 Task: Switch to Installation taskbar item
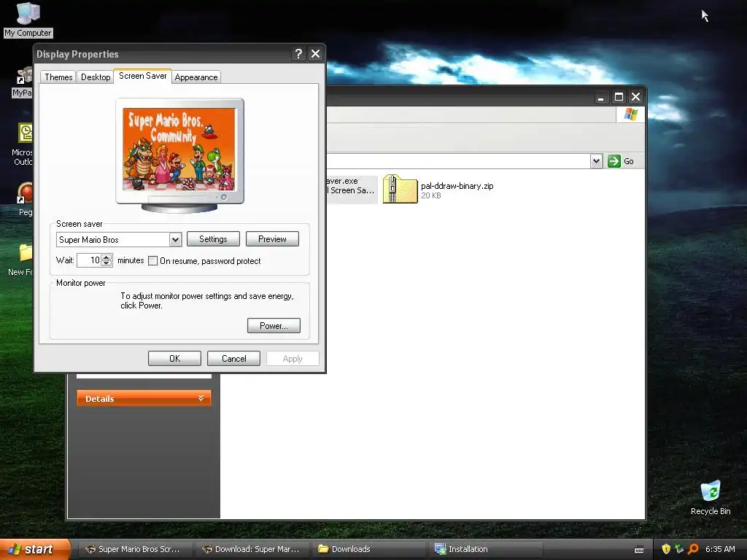tap(486, 549)
